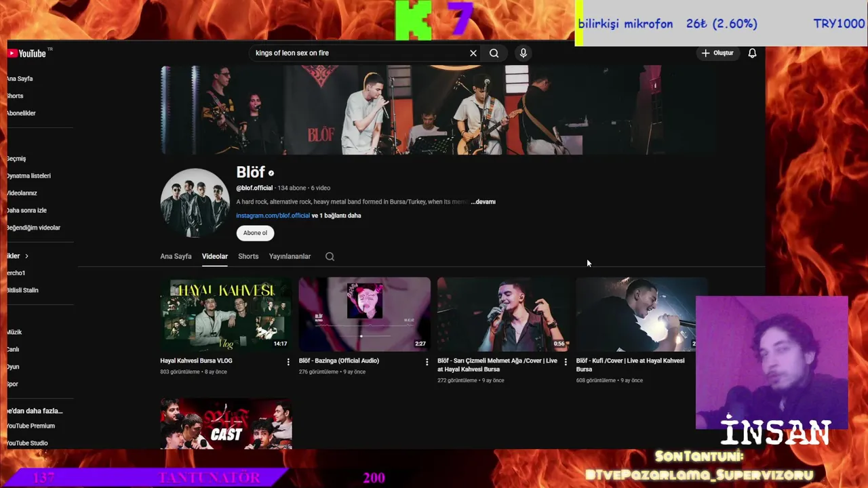Start voice search with the microphone icon
This screenshot has width=868, height=488.
[x=523, y=53]
